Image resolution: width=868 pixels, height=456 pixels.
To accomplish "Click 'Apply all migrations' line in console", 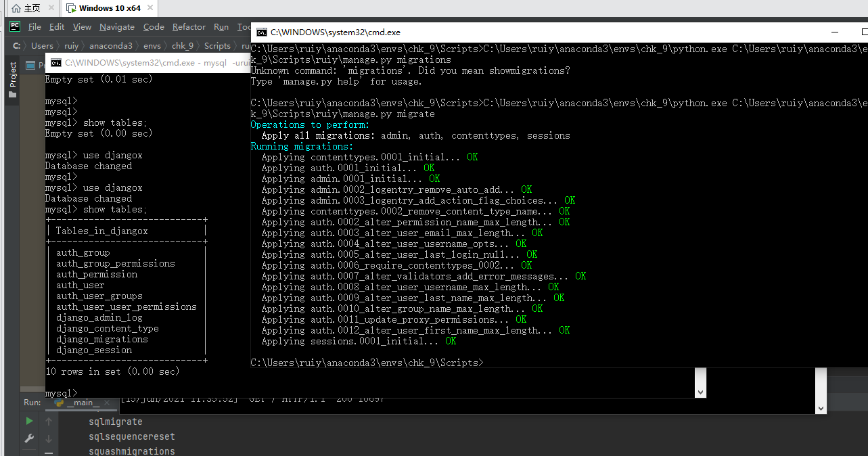I will tap(415, 135).
